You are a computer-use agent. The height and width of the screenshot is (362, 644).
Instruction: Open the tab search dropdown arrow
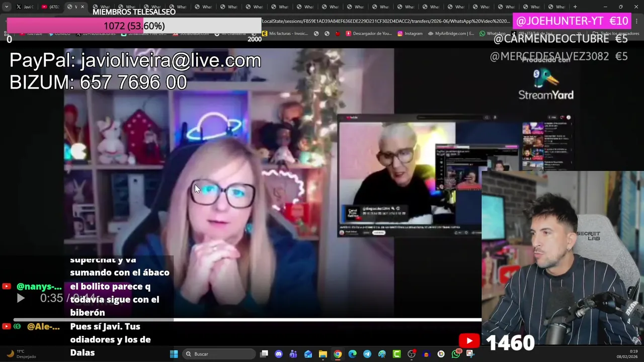pyautogui.click(x=7, y=7)
